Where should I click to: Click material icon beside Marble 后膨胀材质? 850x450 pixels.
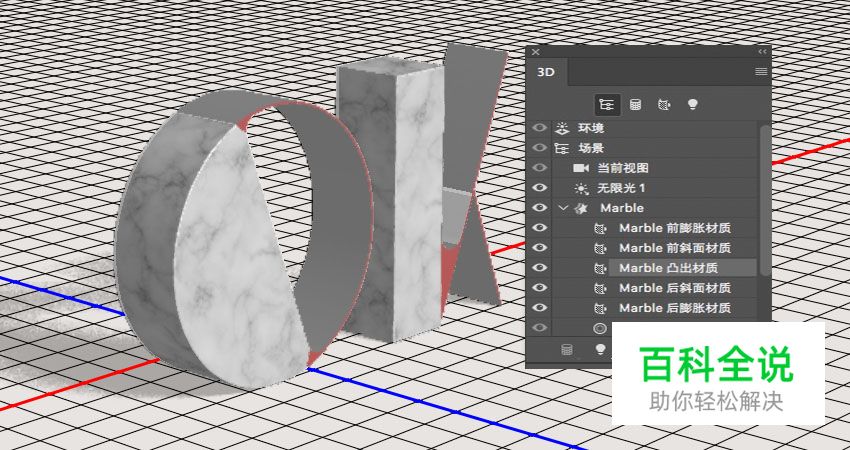click(x=600, y=308)
